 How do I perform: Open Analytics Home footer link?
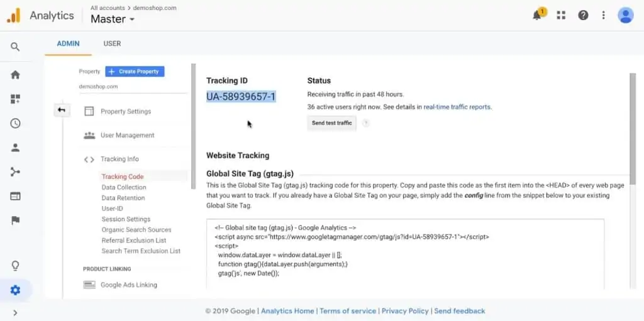pyautogui.click(x=287, y=311)
